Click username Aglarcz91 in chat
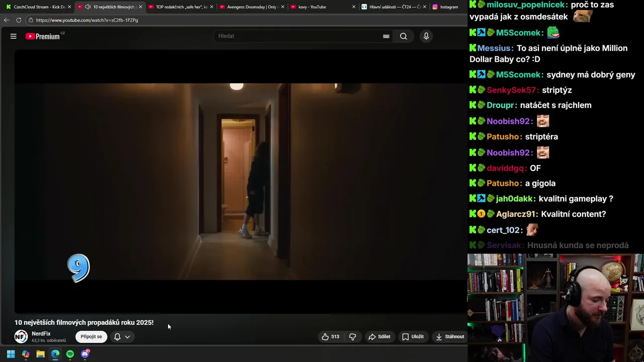The image size is (644, 362). coord(516,214)
